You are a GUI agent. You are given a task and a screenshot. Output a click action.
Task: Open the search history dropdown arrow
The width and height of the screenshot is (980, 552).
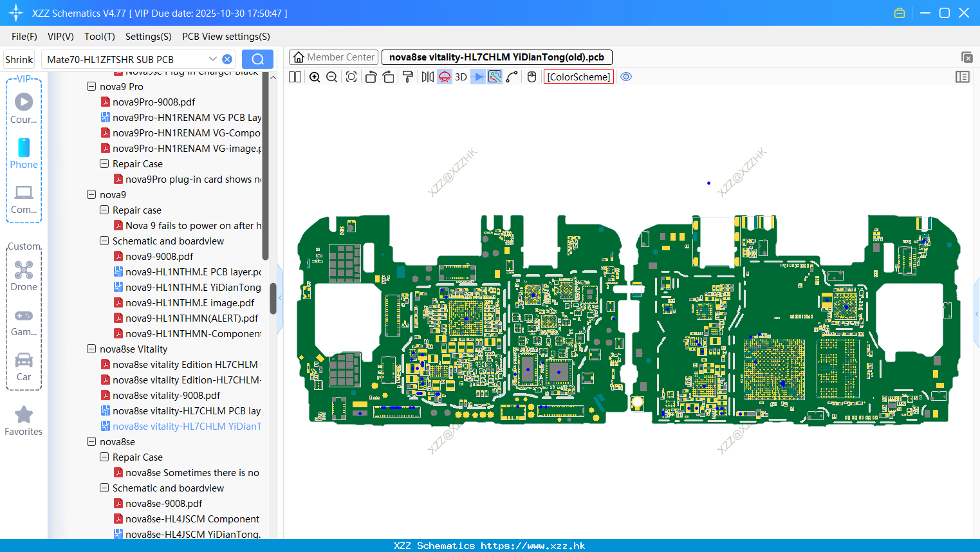click(x=213, y=59)
